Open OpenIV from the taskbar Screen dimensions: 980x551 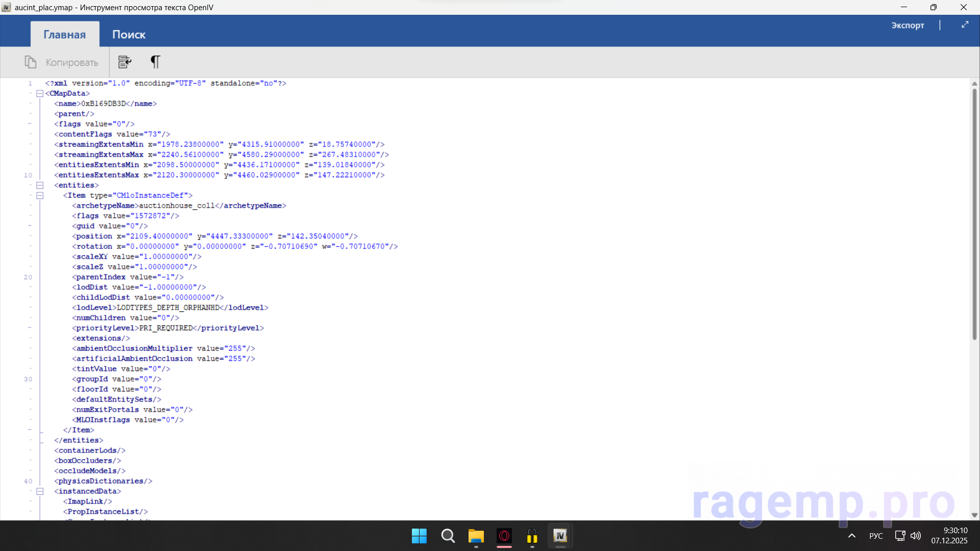560,536
